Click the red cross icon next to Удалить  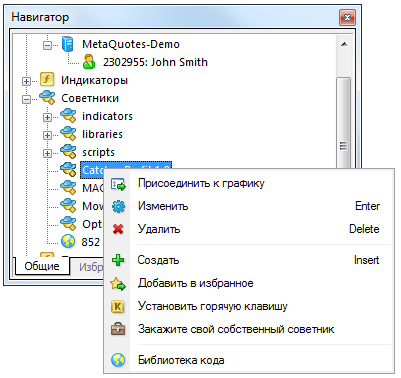click(x=118, y=229)
